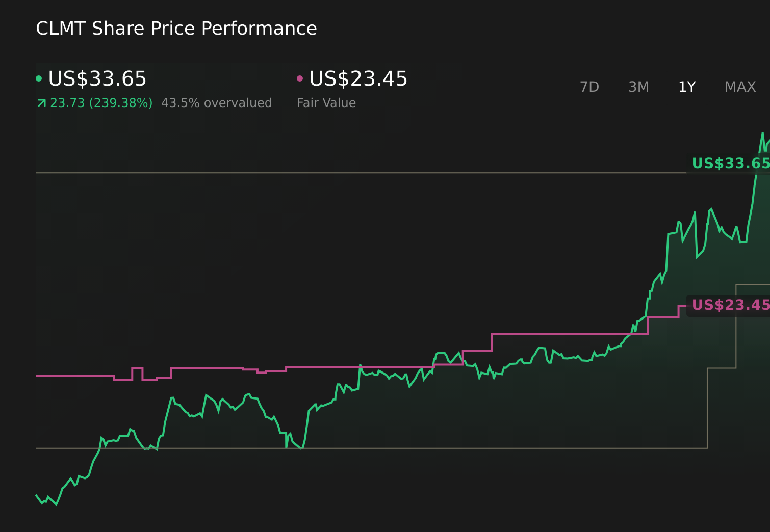Click the green share price legend dot
Screen dimensions: 770x532
point(39,78)
